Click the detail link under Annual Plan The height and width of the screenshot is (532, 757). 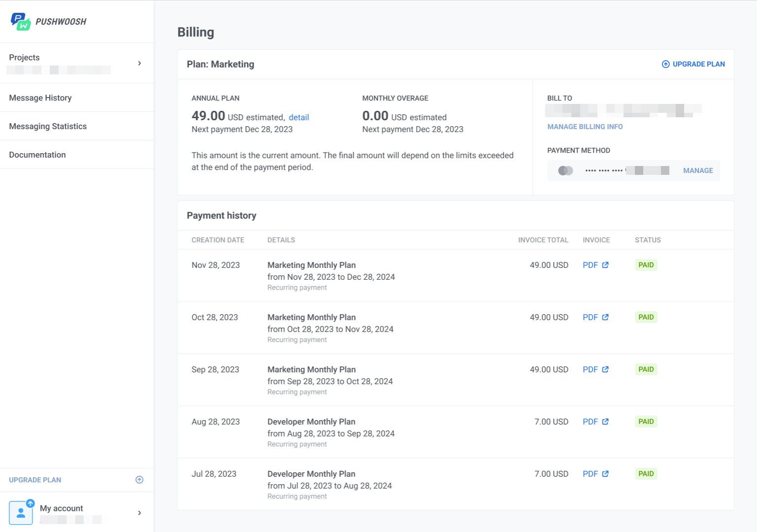(299, 117)
